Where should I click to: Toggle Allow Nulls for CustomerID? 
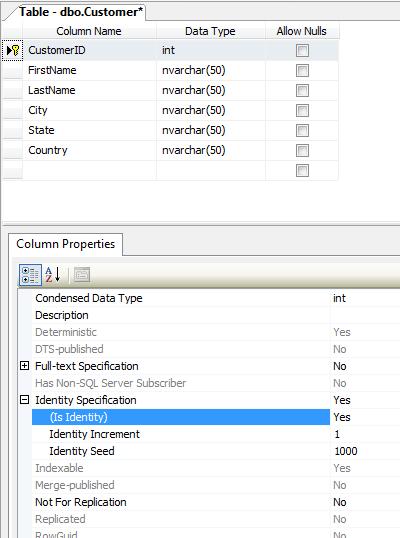(x=302, y=50)
